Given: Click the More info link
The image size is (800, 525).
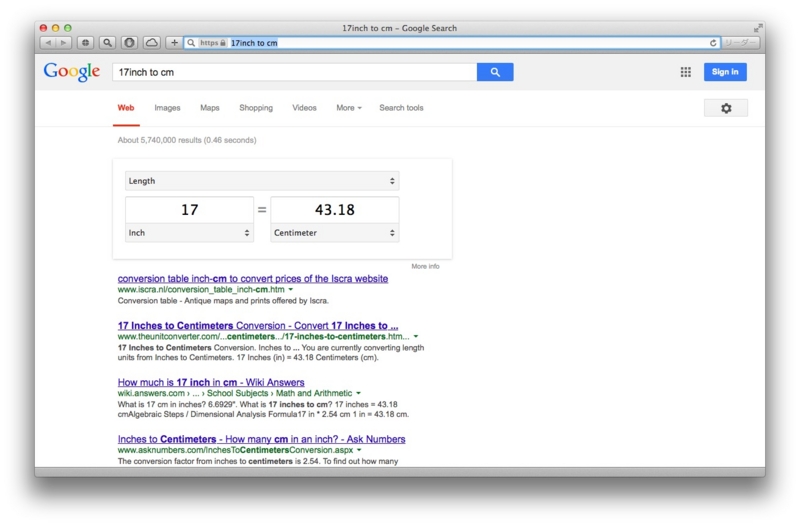Looking at the screenshot, I should (x=426, y=266).
